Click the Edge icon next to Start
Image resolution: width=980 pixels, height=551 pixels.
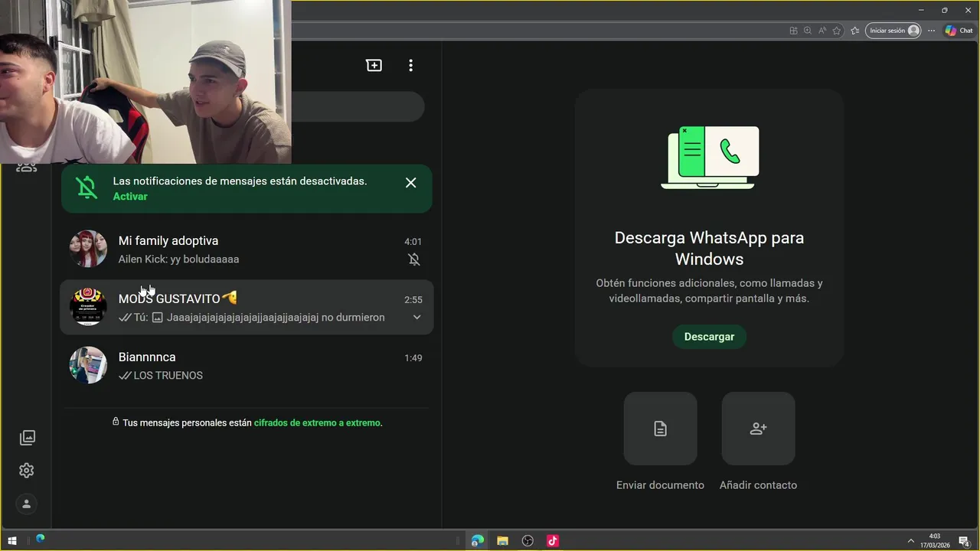click(x=40, y=539)
